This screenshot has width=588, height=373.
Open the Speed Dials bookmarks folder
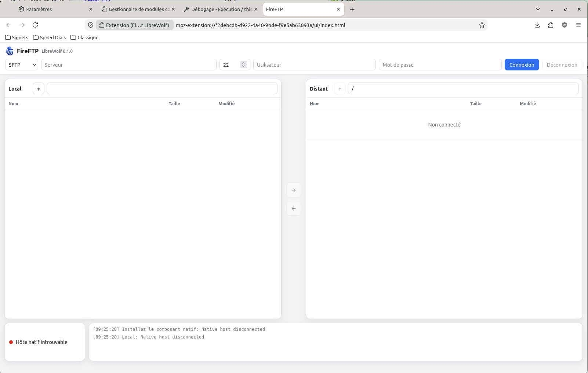click(50, 37)
